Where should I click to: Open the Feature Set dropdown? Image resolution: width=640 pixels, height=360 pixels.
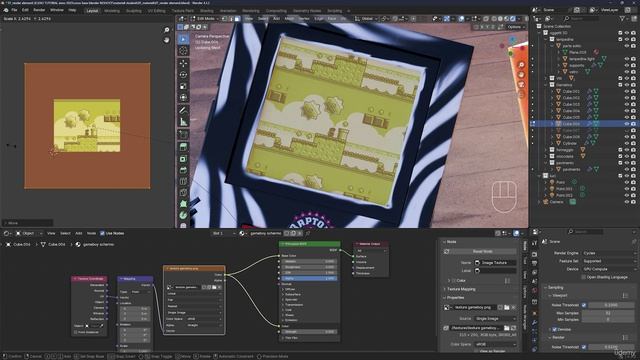609,261
